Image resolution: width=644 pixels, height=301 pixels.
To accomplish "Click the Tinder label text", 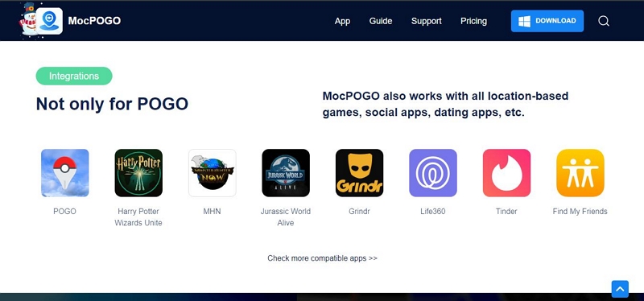I will coord(506,212).
